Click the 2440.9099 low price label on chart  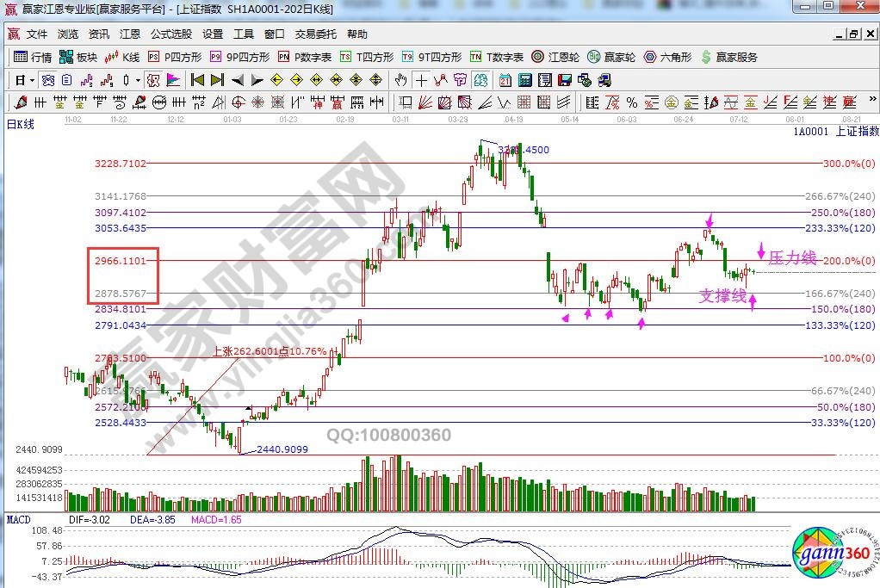click(282, 449)
